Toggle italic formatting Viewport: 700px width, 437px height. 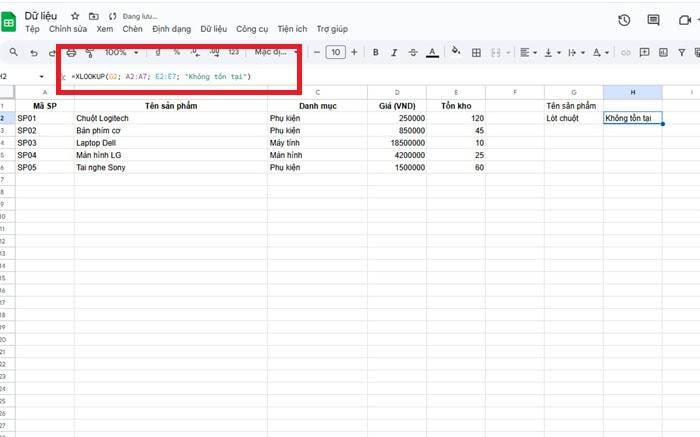[394, 53]
